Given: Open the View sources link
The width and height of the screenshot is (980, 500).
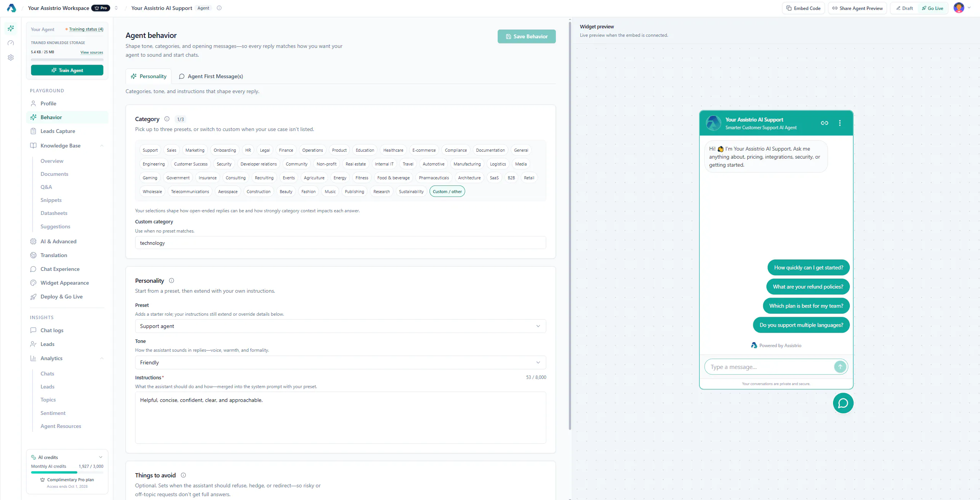Looking at the screenshot, I should tap(91, 52).
